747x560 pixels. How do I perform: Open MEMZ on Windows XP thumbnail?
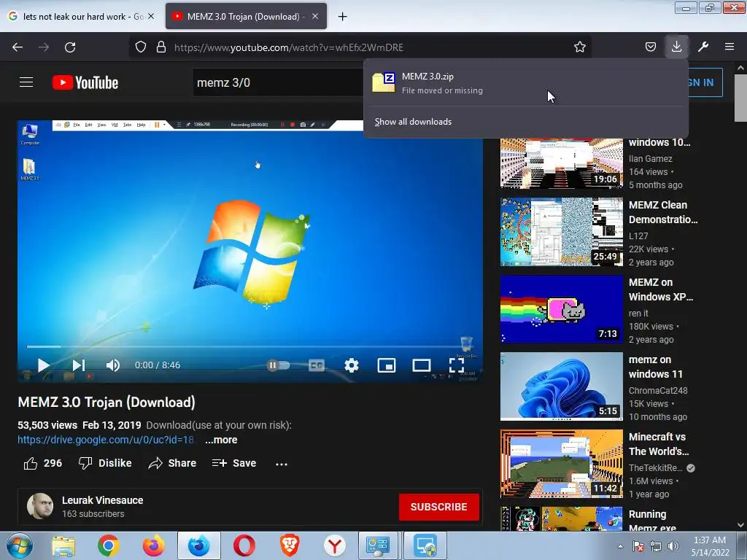[x=561, y=309]
